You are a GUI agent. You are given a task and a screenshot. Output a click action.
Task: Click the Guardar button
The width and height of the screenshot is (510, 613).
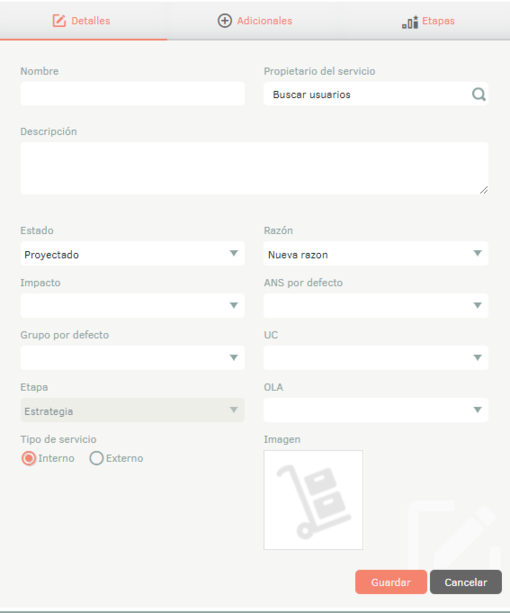(x=391, y=582)
